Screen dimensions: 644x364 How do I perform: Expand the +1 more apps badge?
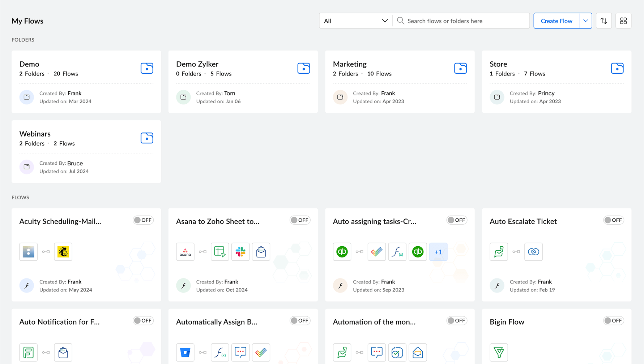tap(438, 252)
